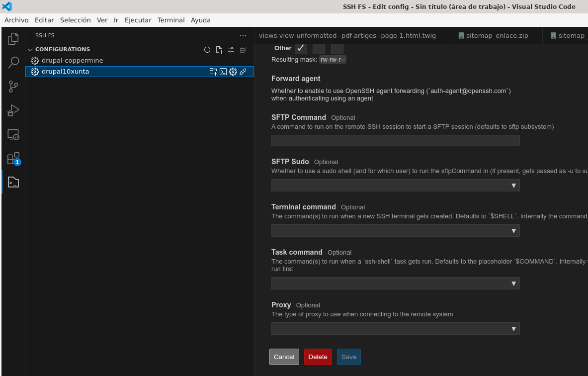Open the Search view in activity bar
The height and width of the screenshot is (376, 588).
[13, 63]
